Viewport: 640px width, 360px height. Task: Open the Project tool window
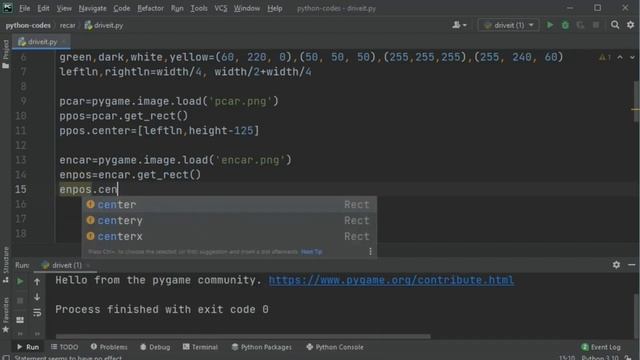click(6, 54)
